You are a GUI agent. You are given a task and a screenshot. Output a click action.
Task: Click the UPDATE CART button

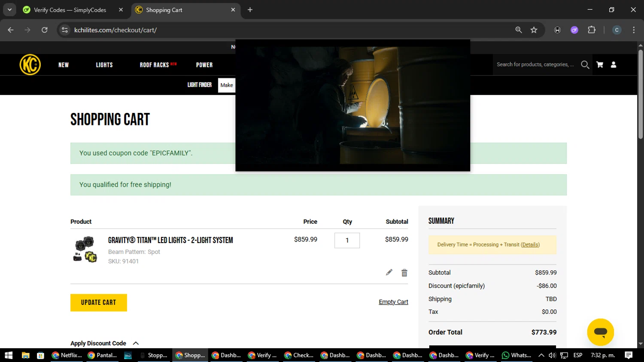(99, 302)
